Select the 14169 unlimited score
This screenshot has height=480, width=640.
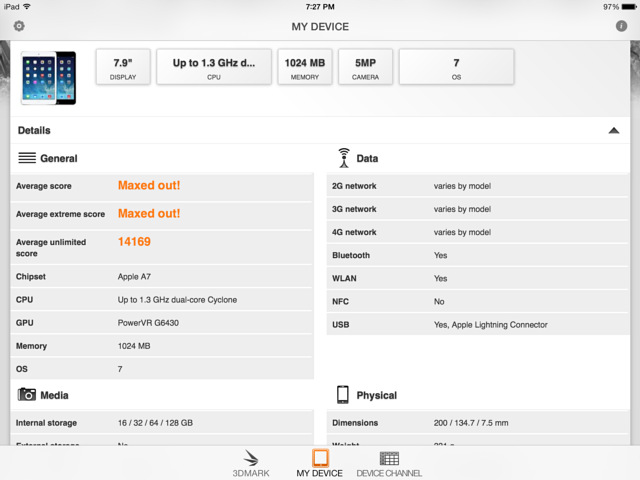point(134,242)
